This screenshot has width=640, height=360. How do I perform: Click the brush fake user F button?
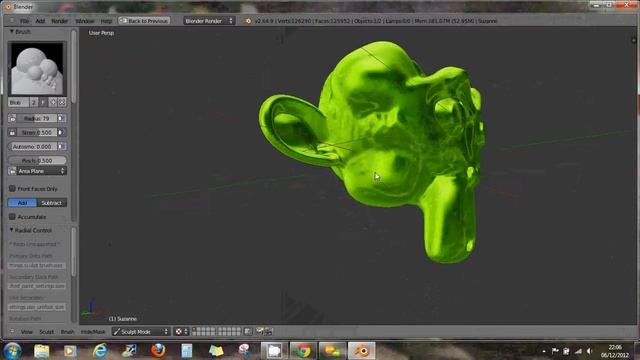click(42, 102)
